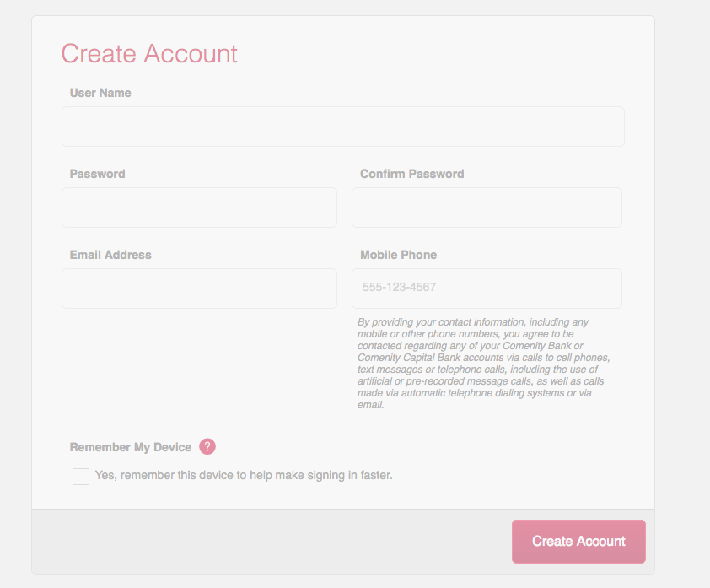
Task: Click the Mobile Phone label
Action: coord(399,255)
